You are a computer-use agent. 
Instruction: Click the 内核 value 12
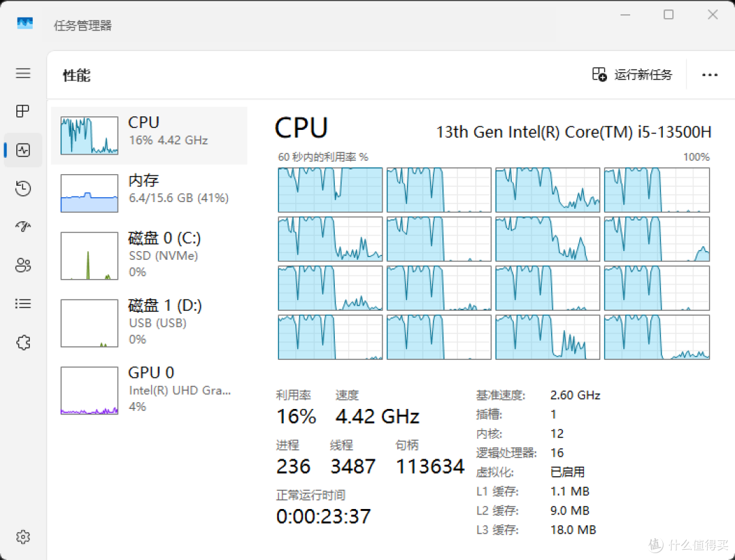[x=557, y=433]
